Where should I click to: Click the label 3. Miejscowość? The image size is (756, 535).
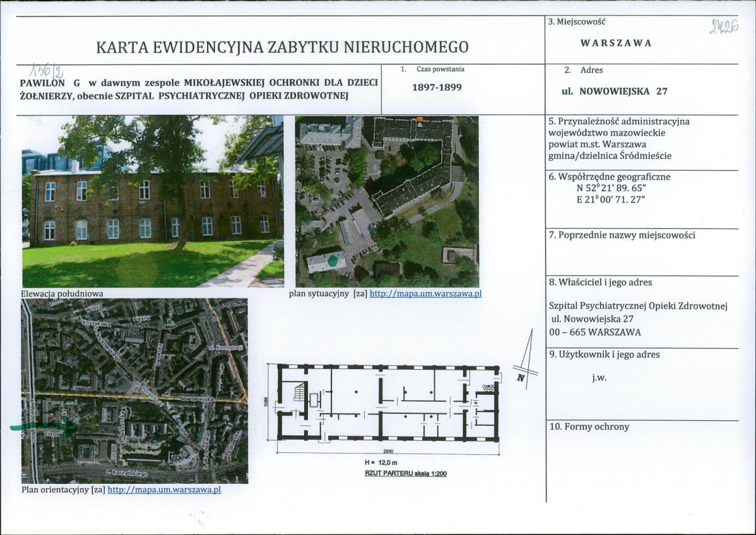[x=577, y=21]
